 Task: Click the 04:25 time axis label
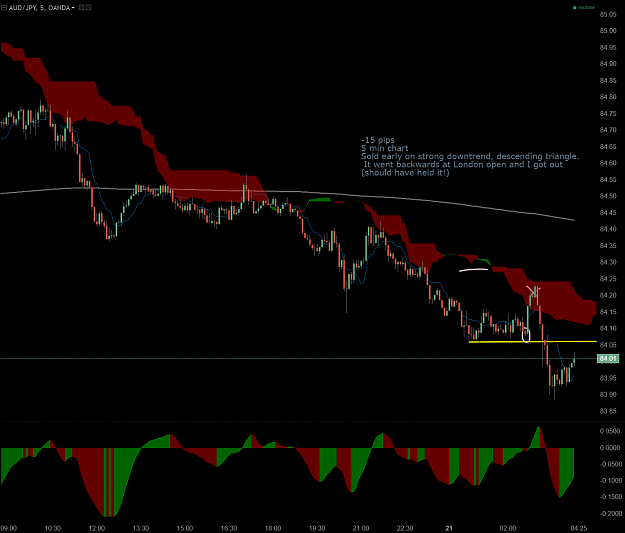click(x=579, y=528)
